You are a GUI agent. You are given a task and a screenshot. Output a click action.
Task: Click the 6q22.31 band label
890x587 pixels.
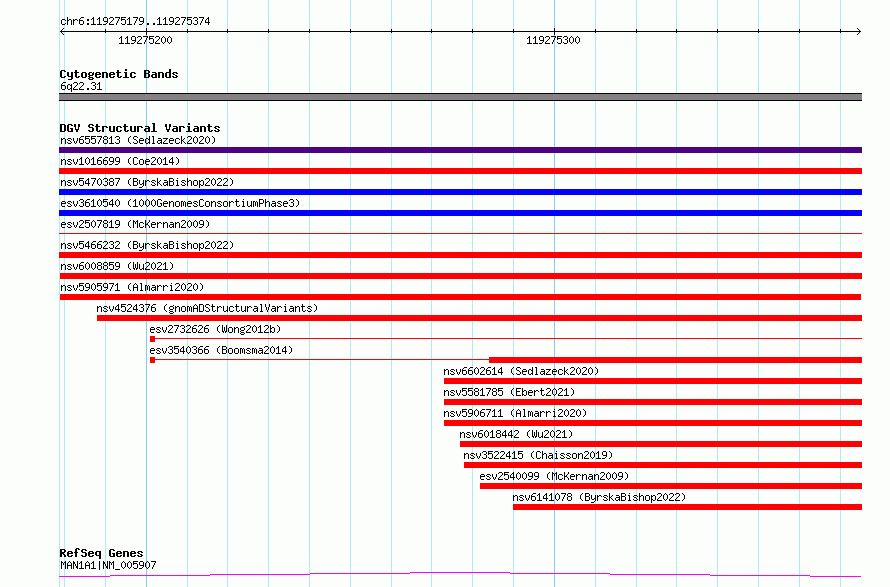[x=81, y=86]
